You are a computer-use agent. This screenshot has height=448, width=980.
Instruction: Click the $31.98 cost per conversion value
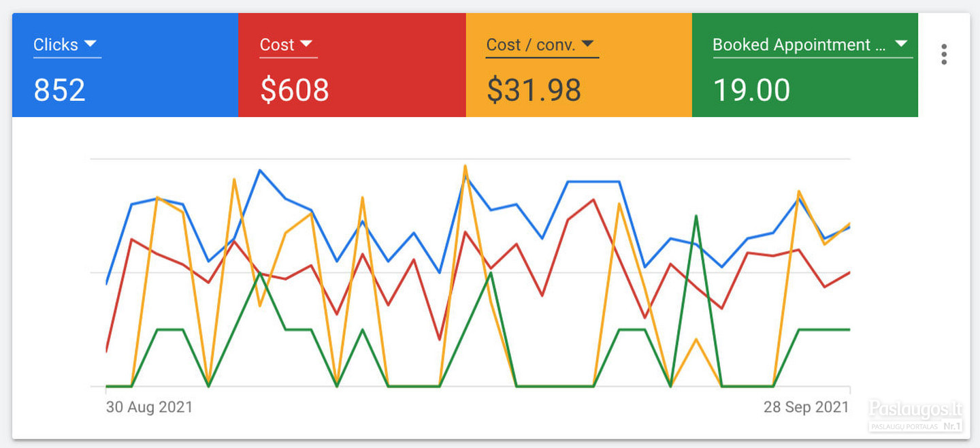coord(534,90)
